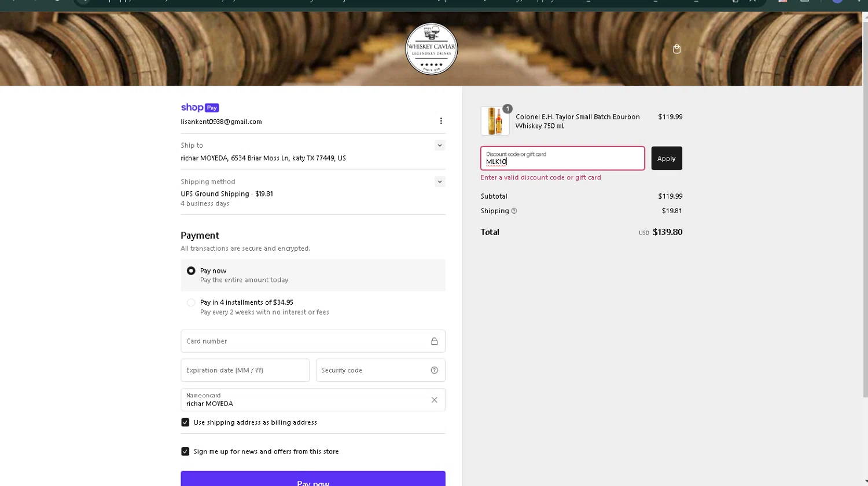Open the shopping bag cart icon
Image resolution: width=868 pixels, height=486 pixels.
(676, 49)
